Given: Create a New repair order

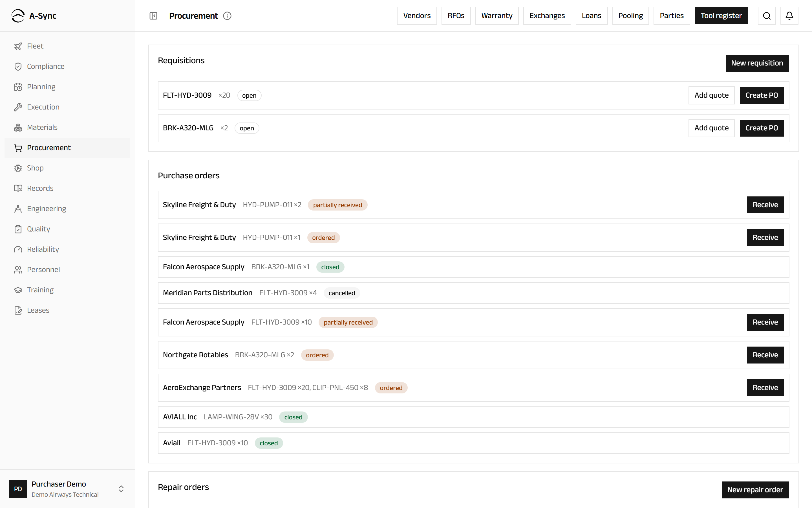Looking at the screenshot, I should click(x=755, y=490).
